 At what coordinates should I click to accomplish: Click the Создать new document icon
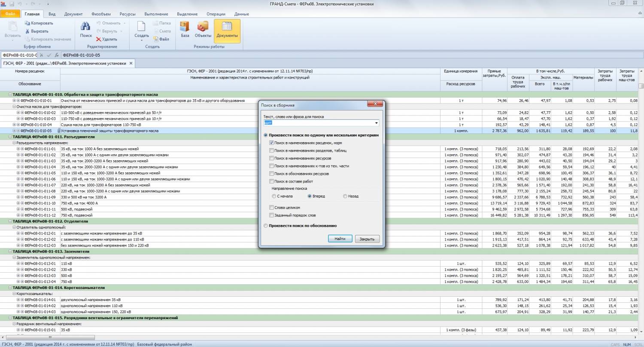(141, 27)
